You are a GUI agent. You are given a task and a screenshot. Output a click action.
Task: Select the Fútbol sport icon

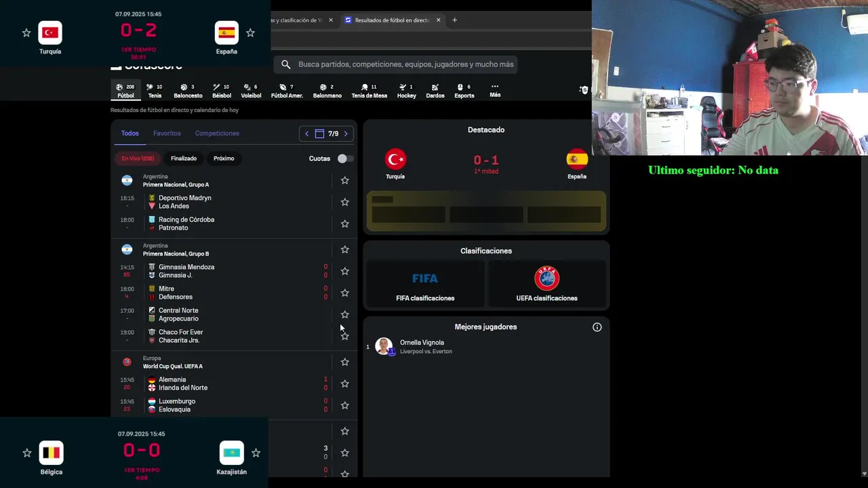[125, 91]
